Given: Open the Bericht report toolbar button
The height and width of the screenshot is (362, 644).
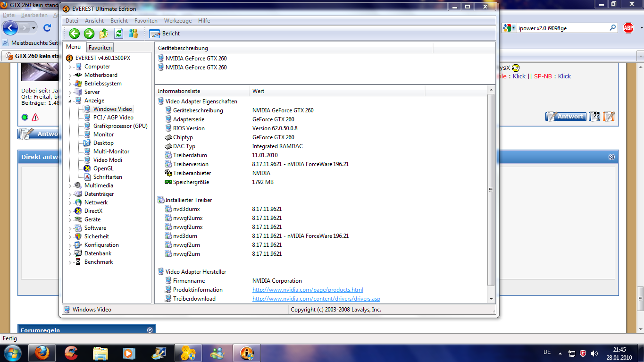Looking at the screenshot, I should [x=164, y=34].
